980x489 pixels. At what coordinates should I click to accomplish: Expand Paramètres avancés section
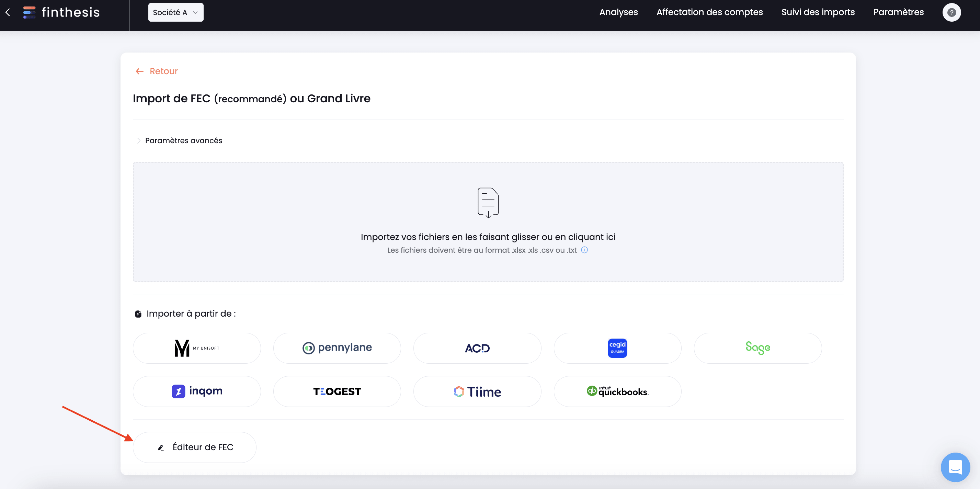(x=179, y=140)
